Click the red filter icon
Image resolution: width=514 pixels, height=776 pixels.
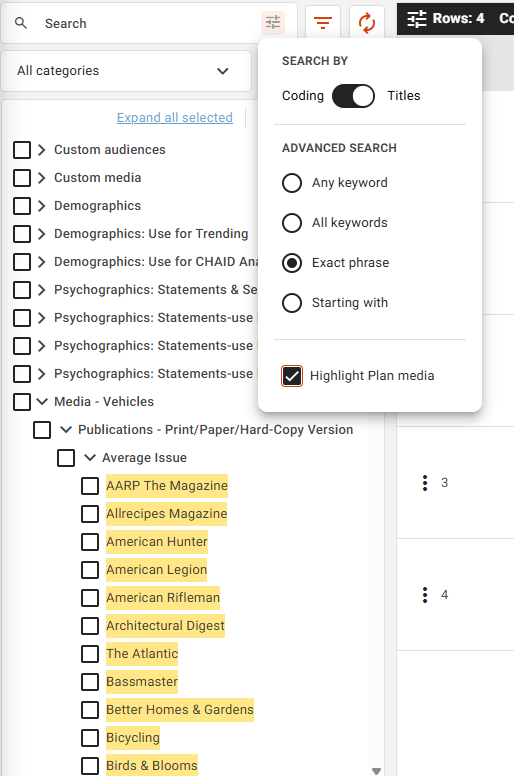pos(323,23)
